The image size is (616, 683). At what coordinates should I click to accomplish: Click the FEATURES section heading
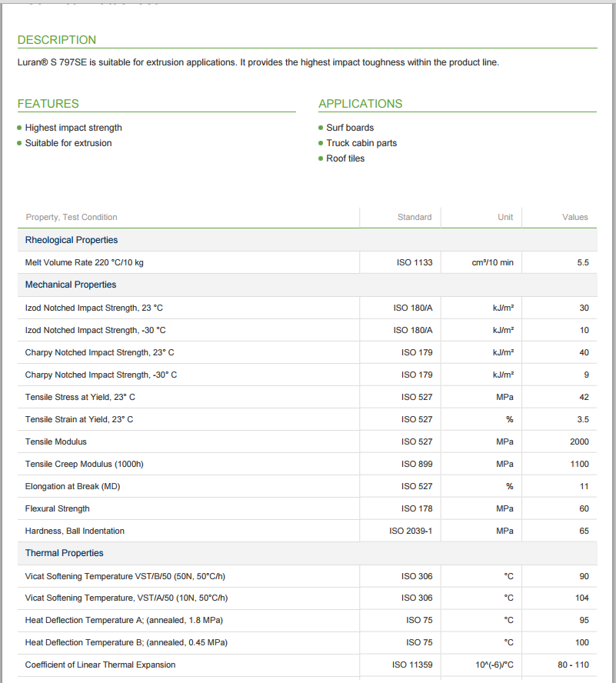click(48, 104)
